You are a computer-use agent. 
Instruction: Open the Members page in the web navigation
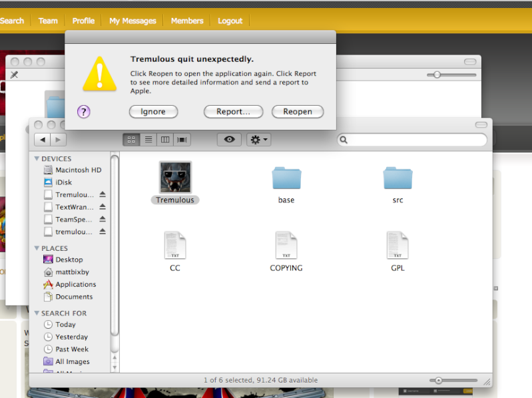click(x=187, y=21)
